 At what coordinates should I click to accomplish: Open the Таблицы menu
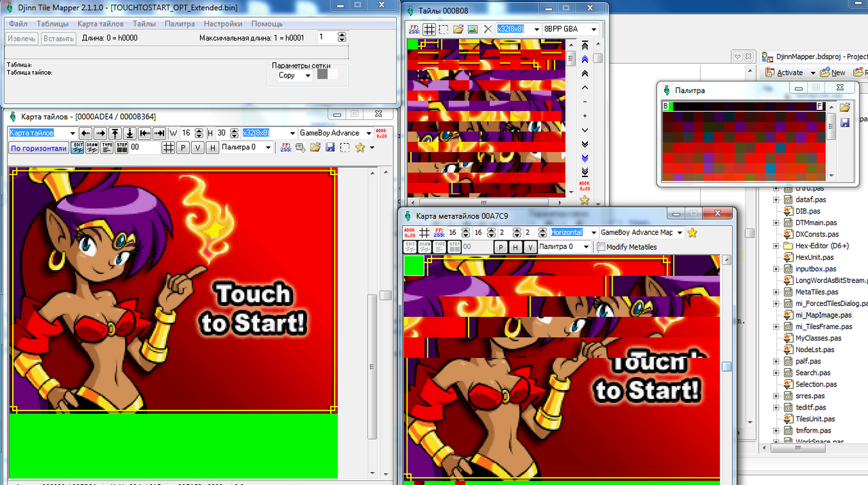tap(52, 24)
